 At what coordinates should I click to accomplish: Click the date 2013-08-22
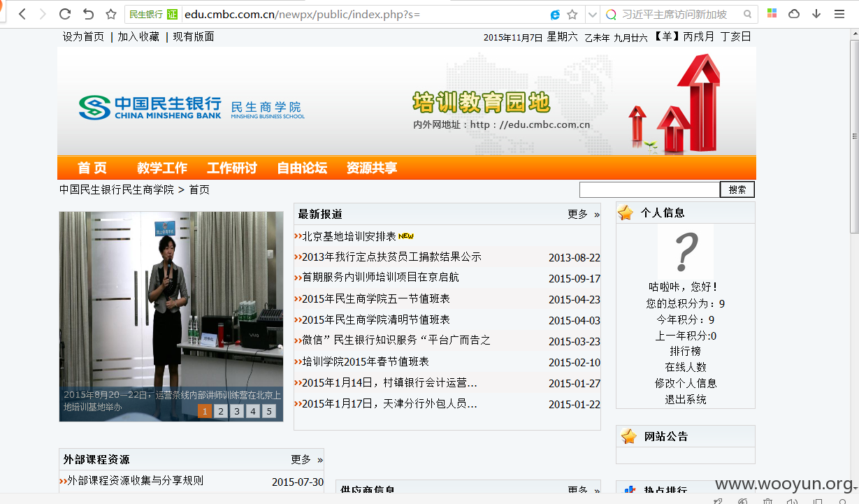tap(575, 258)
